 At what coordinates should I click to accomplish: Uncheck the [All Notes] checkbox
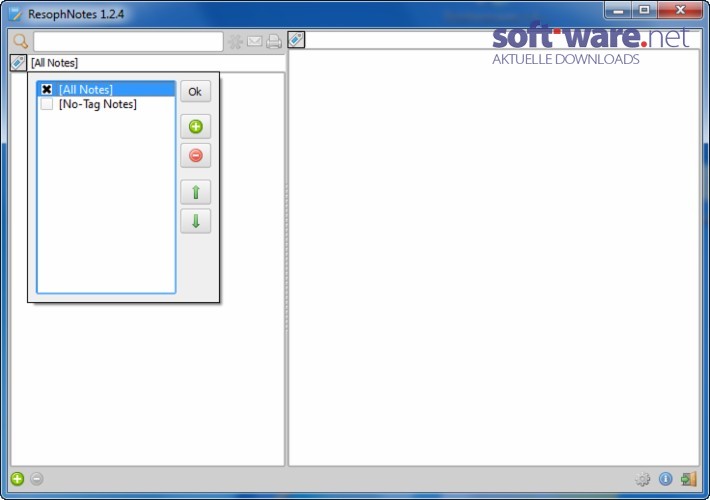point(47,89)
